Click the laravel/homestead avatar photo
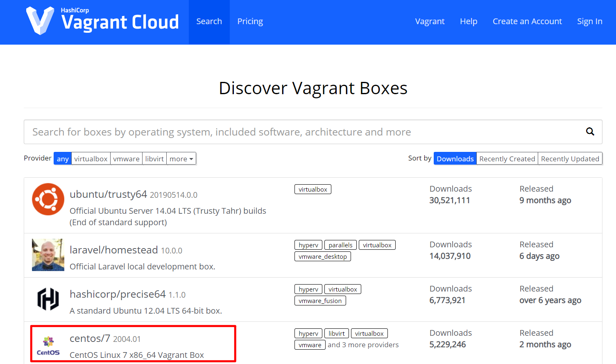 tap(48, 255)
